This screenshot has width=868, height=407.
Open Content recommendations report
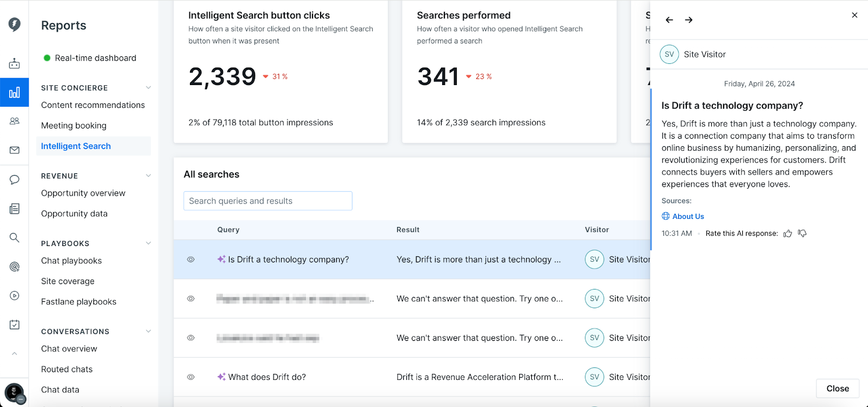tap(93, 105)
